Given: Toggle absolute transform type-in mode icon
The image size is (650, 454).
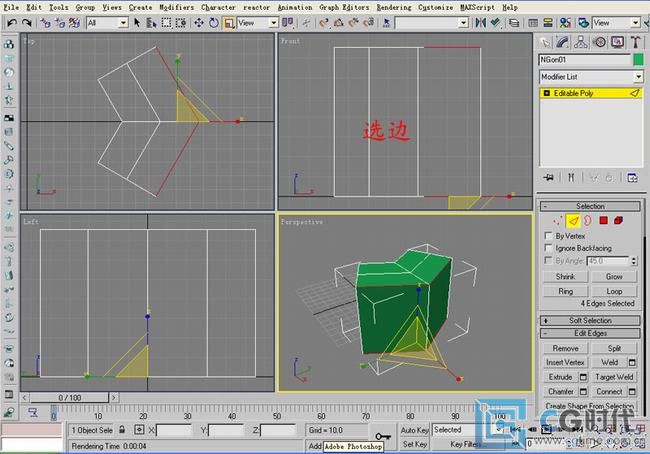Looking at the screenshot, I should (139, 430).
